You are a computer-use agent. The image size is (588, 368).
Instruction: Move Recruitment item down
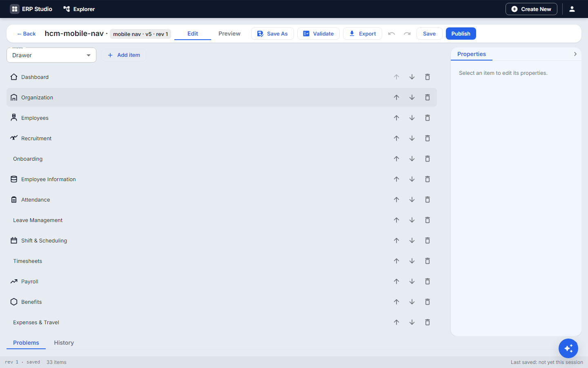tap(412, 138)
